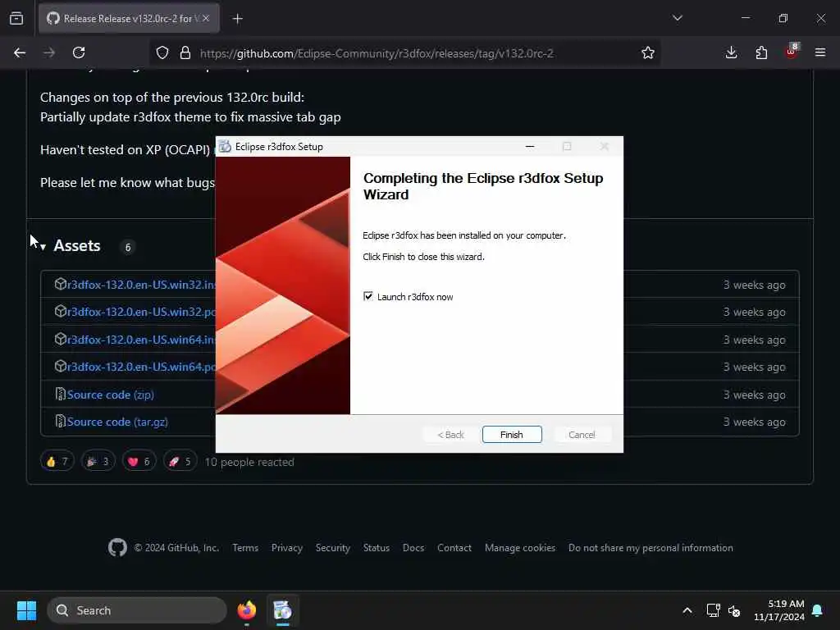Viewport: 840px width, 630px height.
Task: Download Source code (zip)
Action: tap(111, 395)
